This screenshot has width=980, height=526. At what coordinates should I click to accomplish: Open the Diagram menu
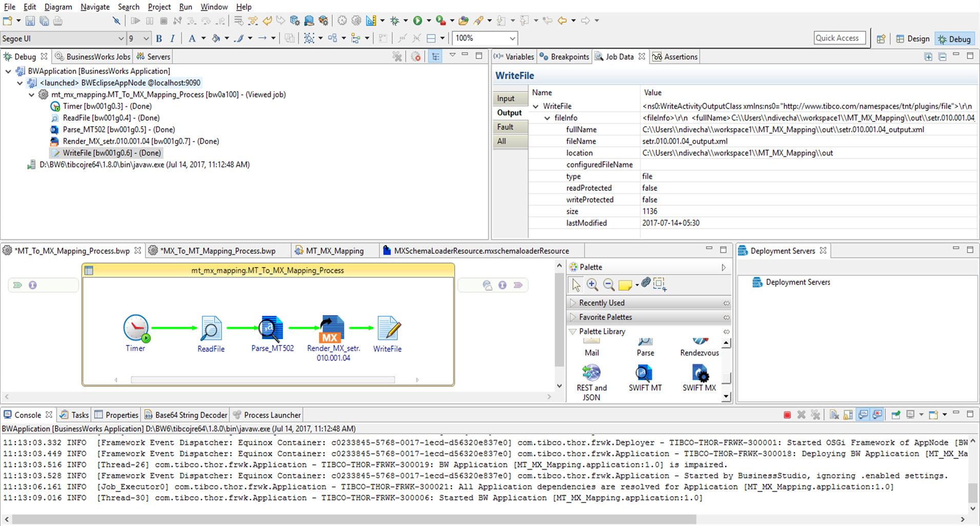58,7
